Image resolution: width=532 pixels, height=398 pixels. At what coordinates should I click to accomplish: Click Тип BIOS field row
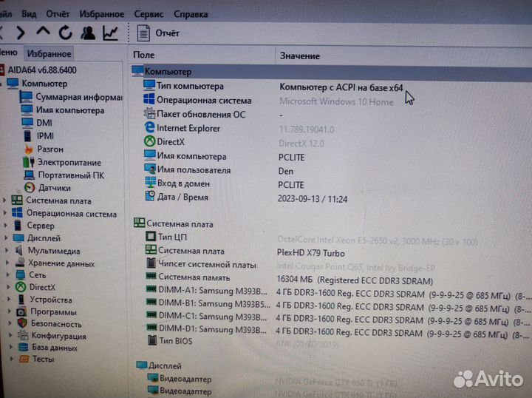coord(176,340)
